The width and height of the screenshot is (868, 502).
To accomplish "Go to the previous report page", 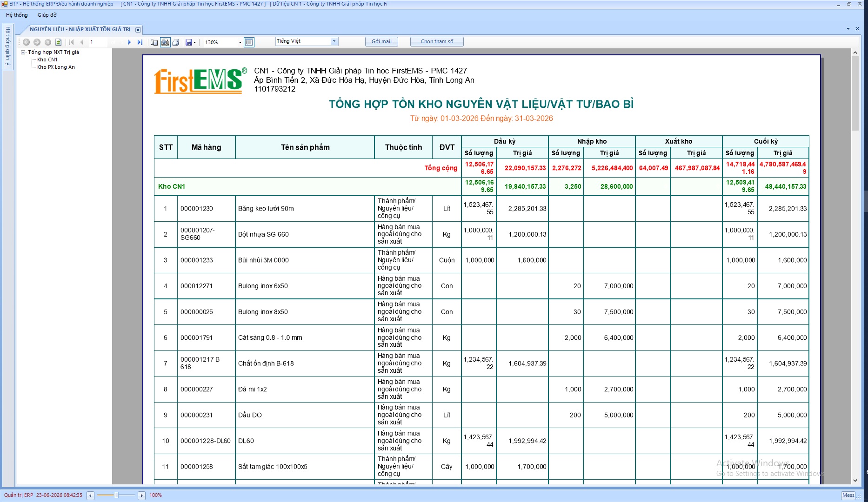I will pyautogui.click(x=82, y=42).
